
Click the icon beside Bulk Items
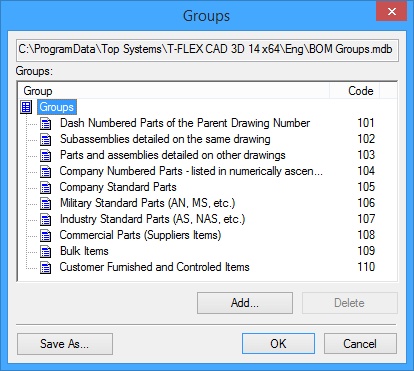click(46, 251)
